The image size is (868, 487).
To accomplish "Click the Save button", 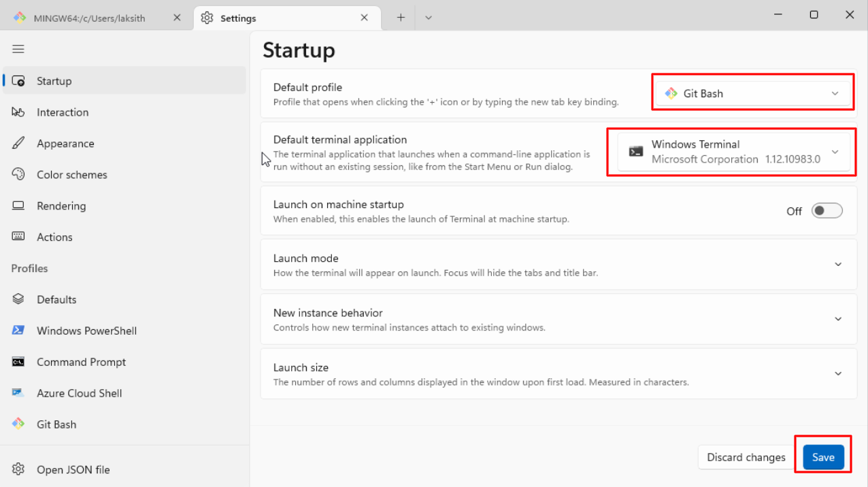I will point(823,457).
